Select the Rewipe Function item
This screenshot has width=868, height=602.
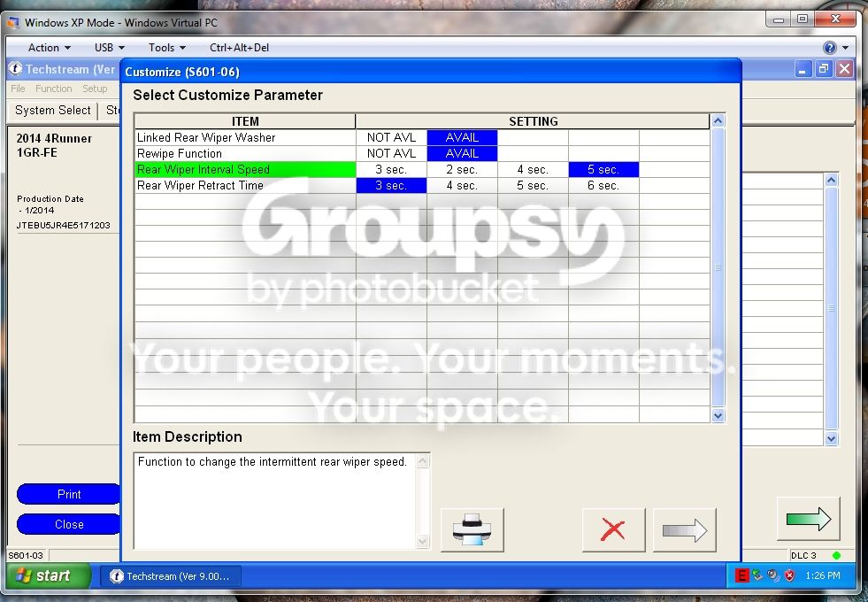(x=245, y=153)
